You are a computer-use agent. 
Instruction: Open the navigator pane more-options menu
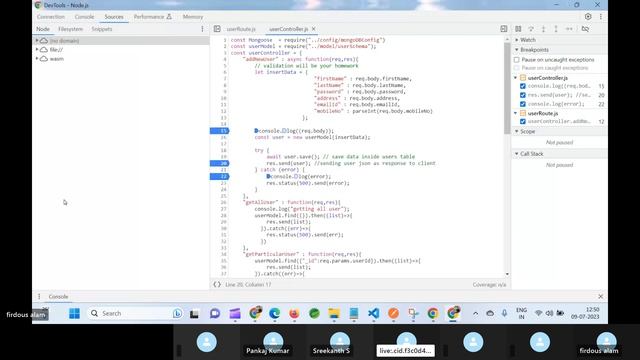(x=202, y=29)
